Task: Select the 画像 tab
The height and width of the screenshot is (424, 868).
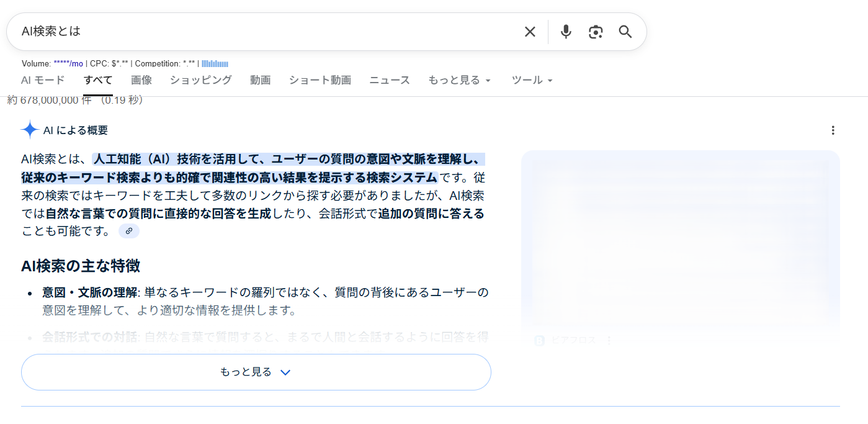Action: click(x=141, y=80)
